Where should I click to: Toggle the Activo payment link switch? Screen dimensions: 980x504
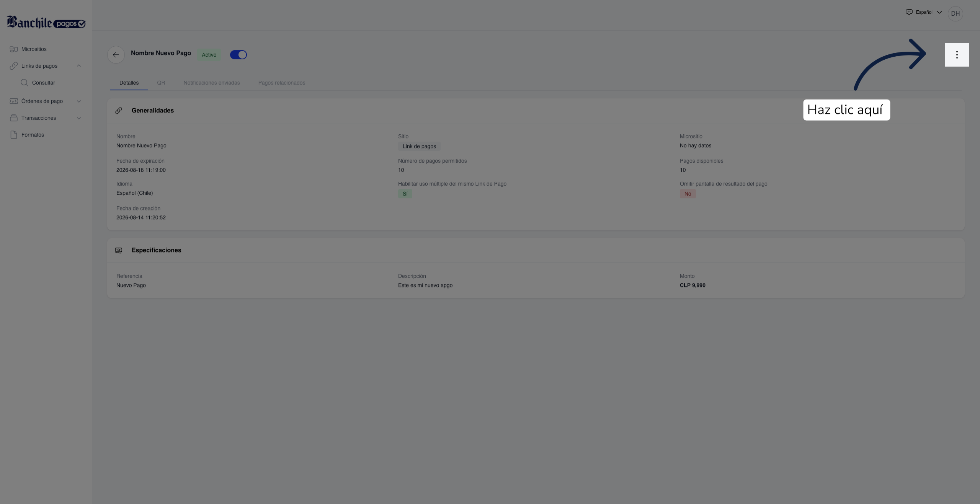(x=238, y=55)
